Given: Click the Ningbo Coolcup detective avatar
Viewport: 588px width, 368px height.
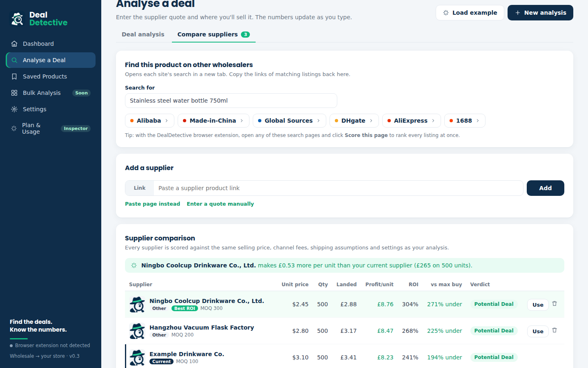Looking at the screenshot, I should pyautogui.click(x=137, y=304).
